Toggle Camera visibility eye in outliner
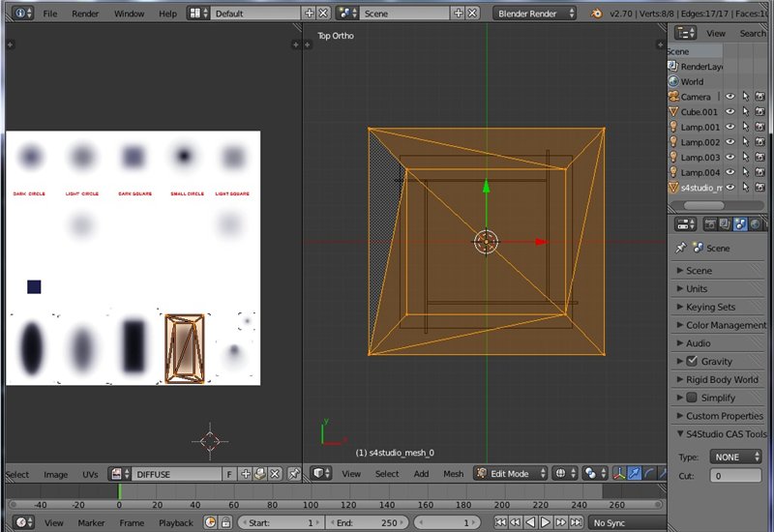The image size is (774, 532). [730, 97]
